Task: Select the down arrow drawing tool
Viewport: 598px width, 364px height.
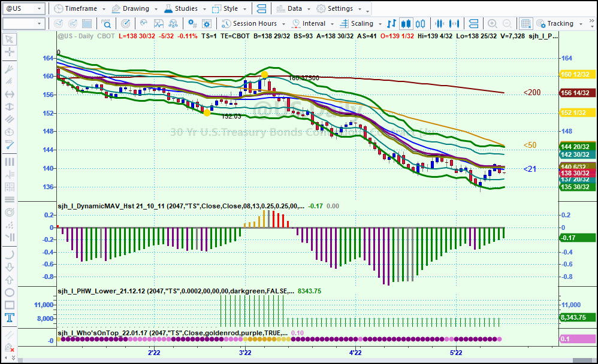Action: point(9,267)
